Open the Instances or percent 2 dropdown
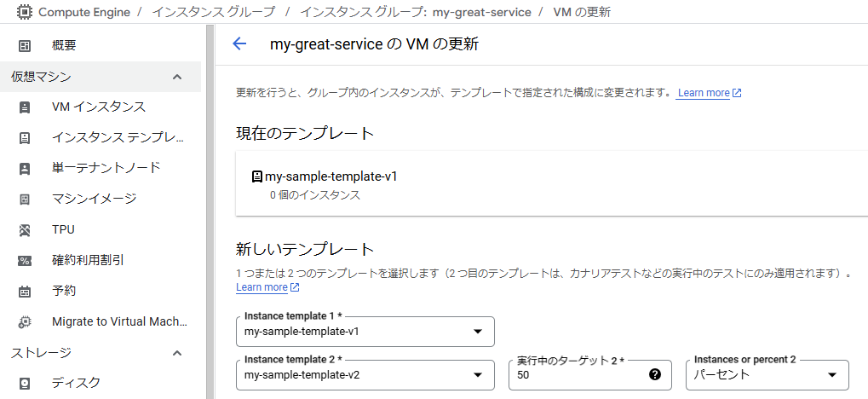 pyautogui.click(x=767, y=374)
